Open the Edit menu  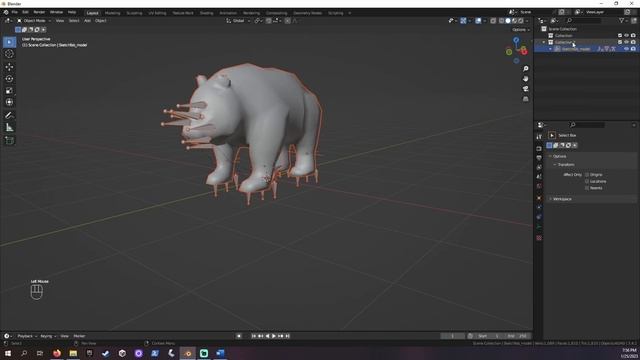25,12
